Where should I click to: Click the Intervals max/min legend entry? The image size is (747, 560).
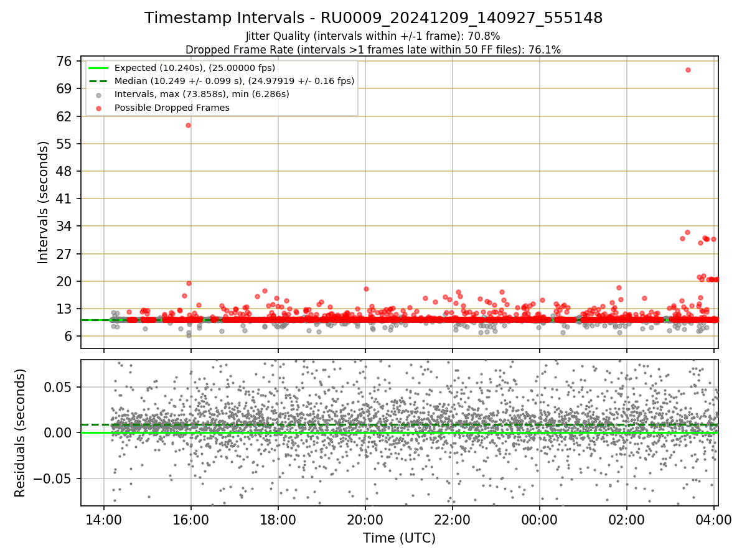pos(202,95)
